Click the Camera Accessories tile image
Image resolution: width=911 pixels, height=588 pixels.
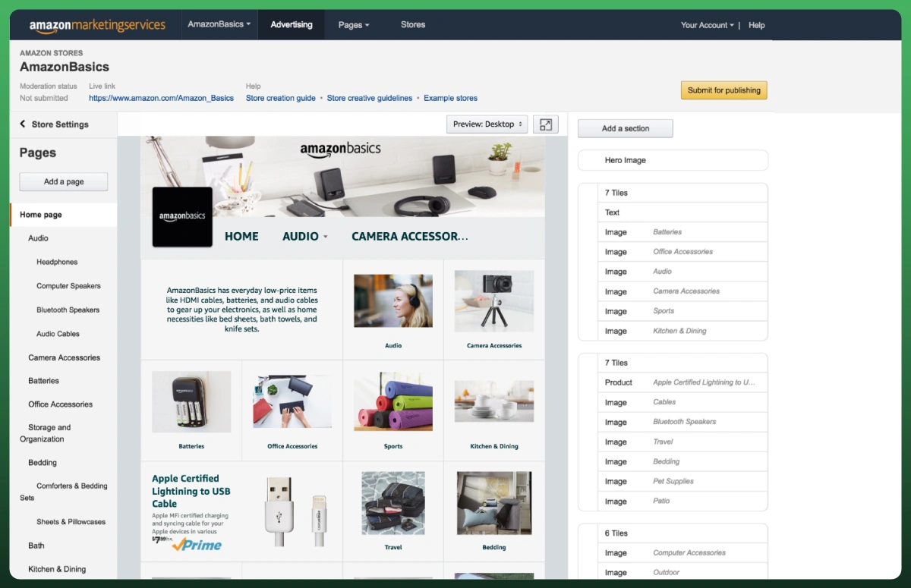click(494, 300)
